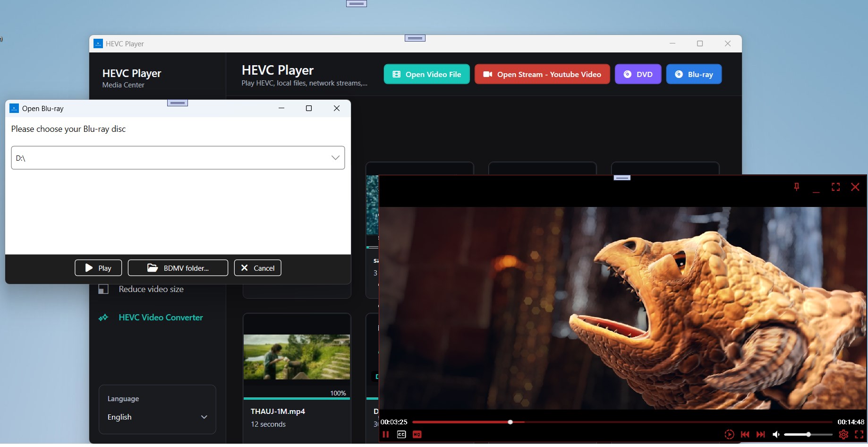Screen dimensions: 868x447
Task: Open Stream - Youtube Video button
Action: [542, 74]
